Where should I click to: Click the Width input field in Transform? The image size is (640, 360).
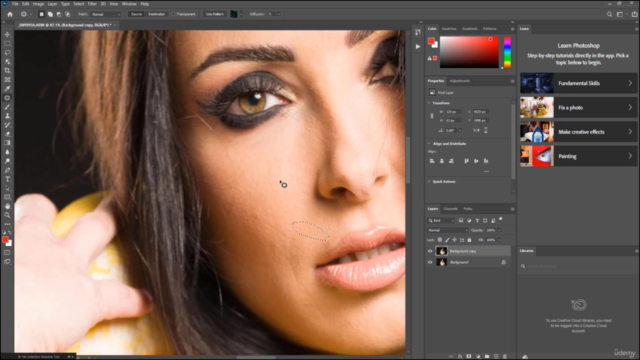453,111
